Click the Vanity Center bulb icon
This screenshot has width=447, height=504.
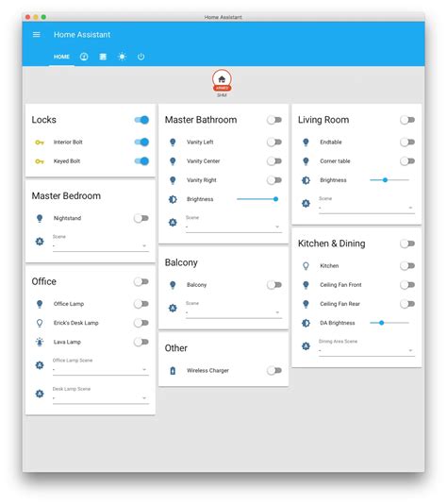pos(173,161)
